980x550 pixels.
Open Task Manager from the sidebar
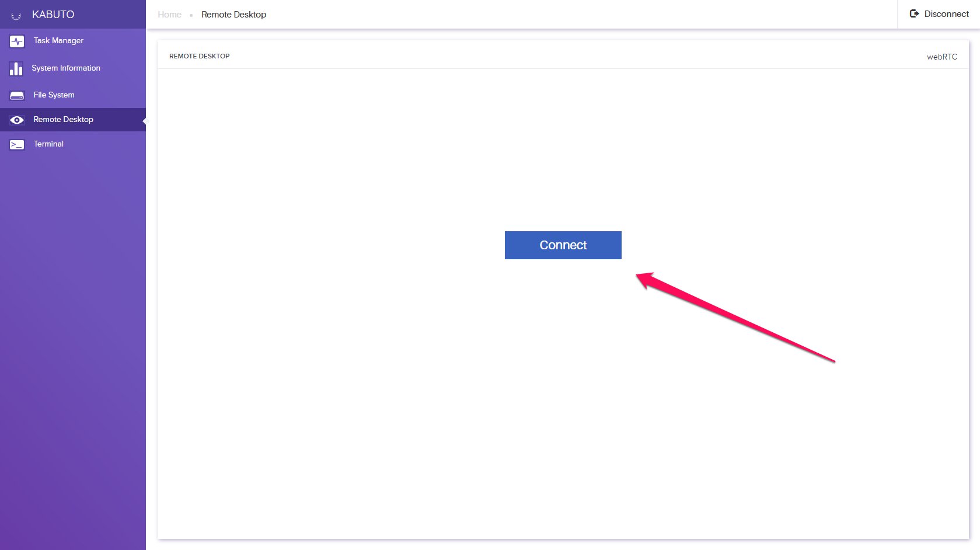(x=73, y=41)
